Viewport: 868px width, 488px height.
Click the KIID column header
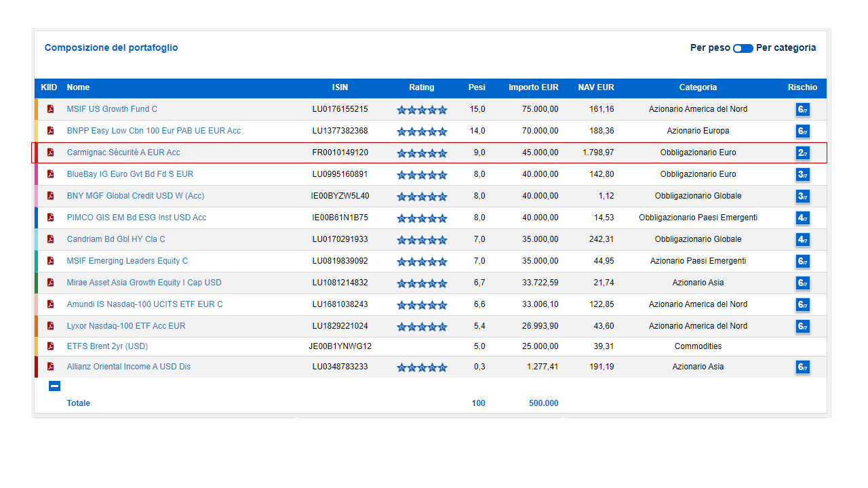point(49,87)
